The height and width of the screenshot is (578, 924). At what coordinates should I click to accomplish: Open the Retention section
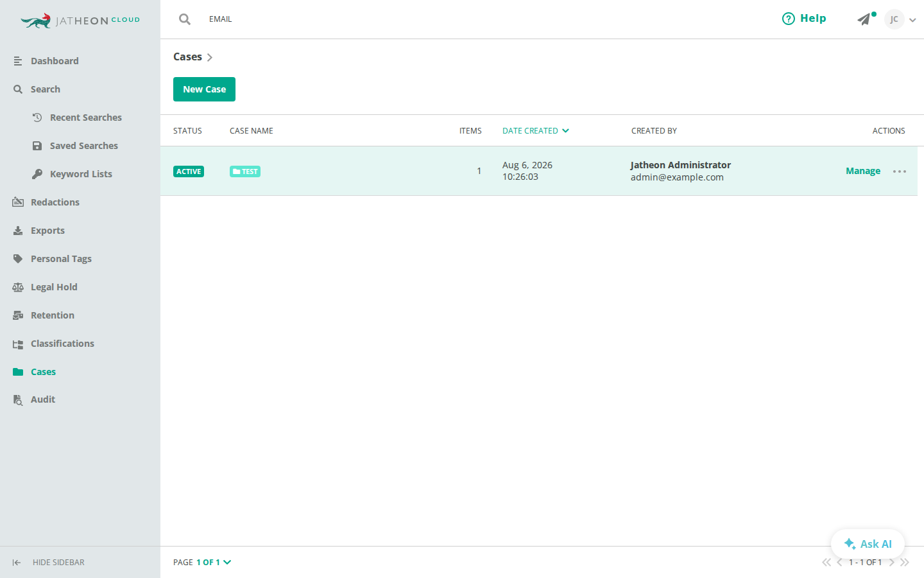tap(53, 315)
